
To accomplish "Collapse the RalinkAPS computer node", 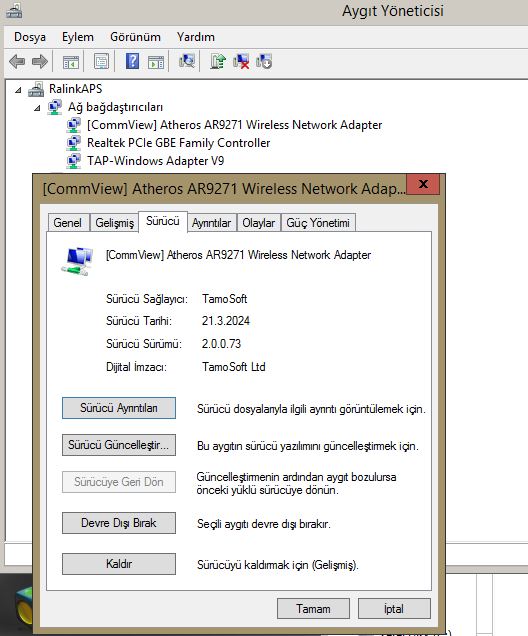I will click(18, 90).
